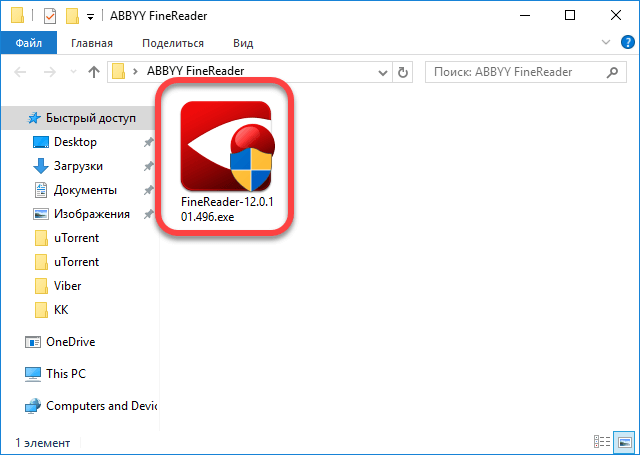Click the Файл ribbon tab
640x455 pixels.
coord(29,43)
